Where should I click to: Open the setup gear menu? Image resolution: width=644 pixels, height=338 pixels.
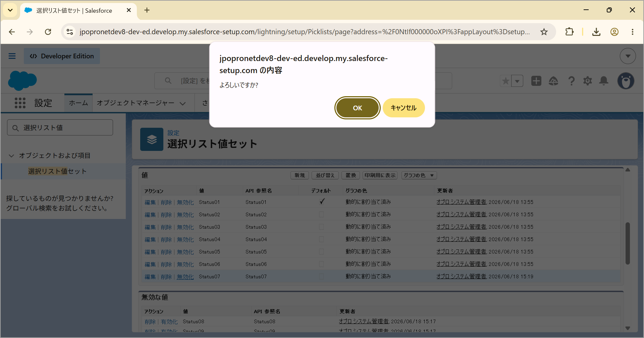point(588,81)
